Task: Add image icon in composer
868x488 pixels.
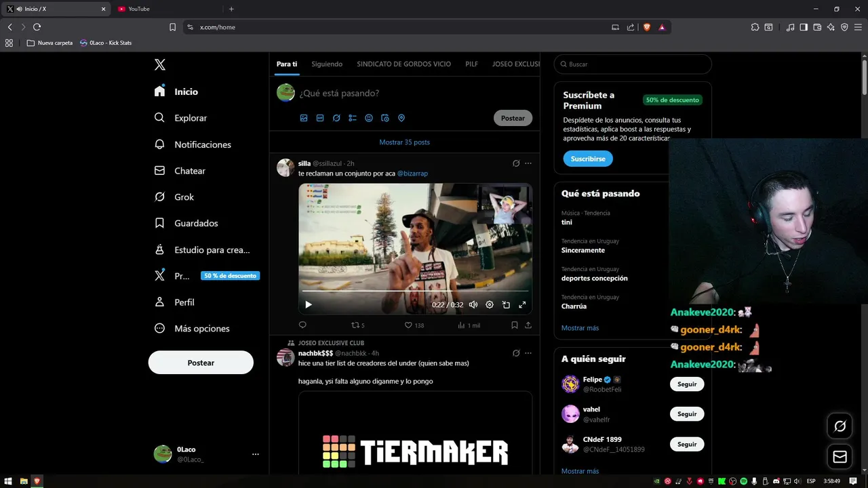Action: [x=304, y=118]
